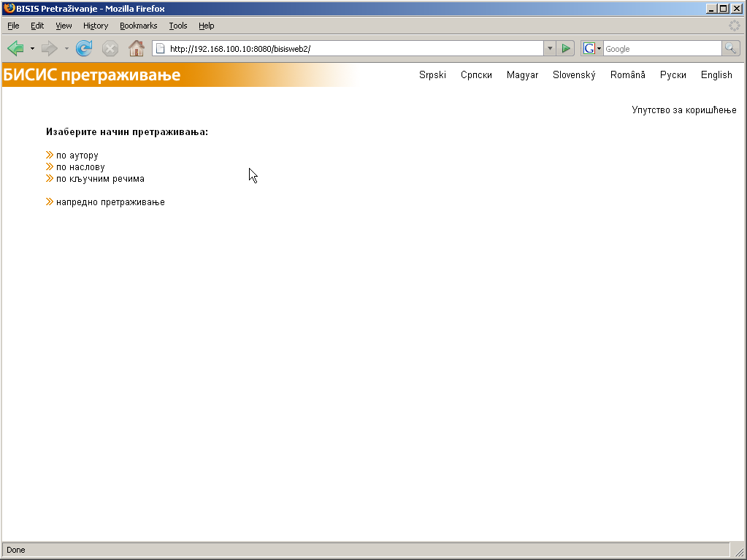Open the View menu
The image size is (747, 560).
point(64,26)
